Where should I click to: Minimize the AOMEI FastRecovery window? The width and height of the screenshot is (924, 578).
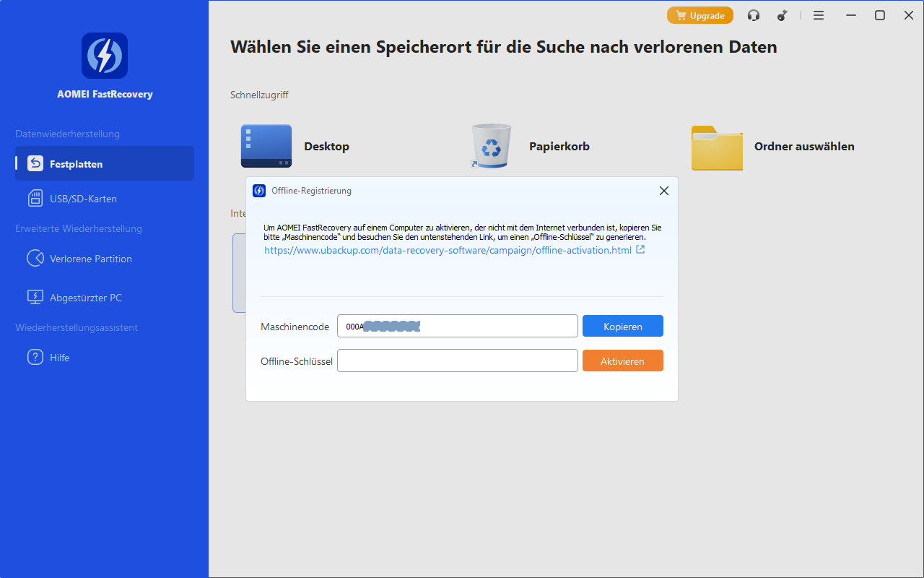(851, 15)
